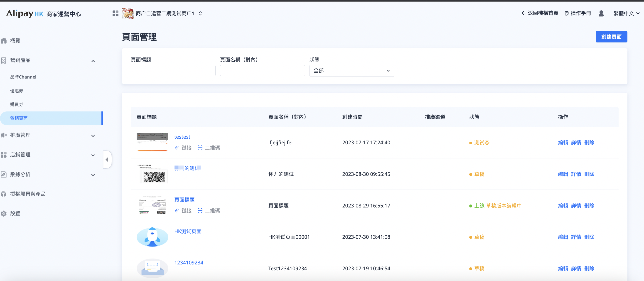Screen dimensions: 644x281
Task: Open the 狀態 dropdown showing 全部
Action: pos(351,71)
